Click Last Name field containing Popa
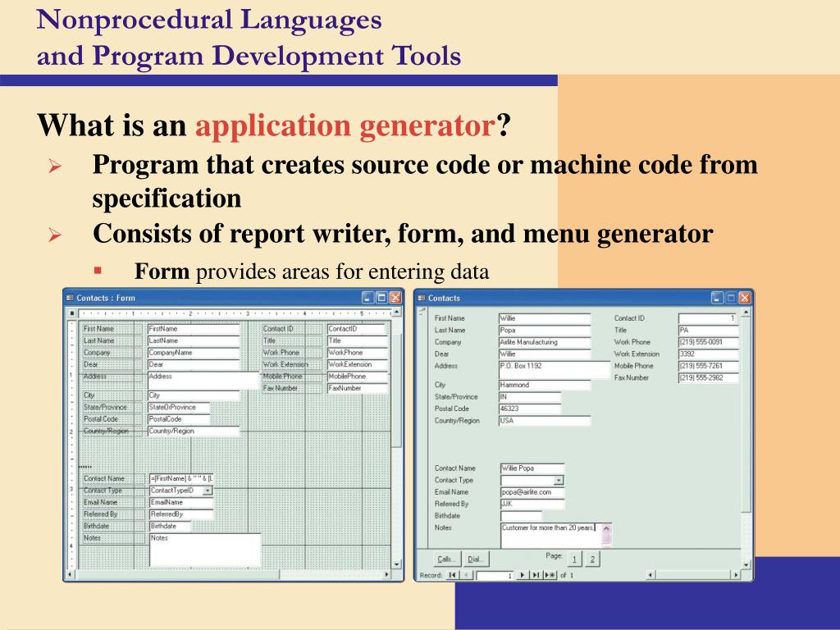This screenshot has width=840, height=630. pyautogui.click(x=545, y=330)
